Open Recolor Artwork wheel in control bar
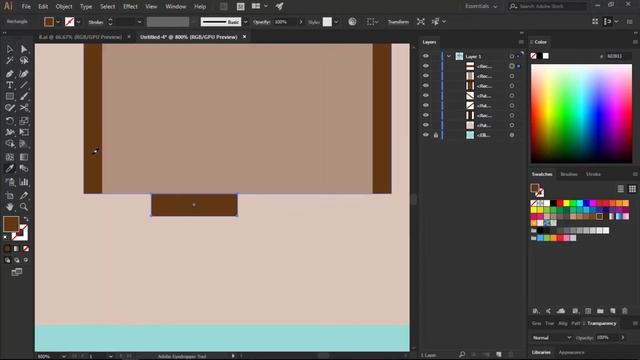 (x=352, y=22)
